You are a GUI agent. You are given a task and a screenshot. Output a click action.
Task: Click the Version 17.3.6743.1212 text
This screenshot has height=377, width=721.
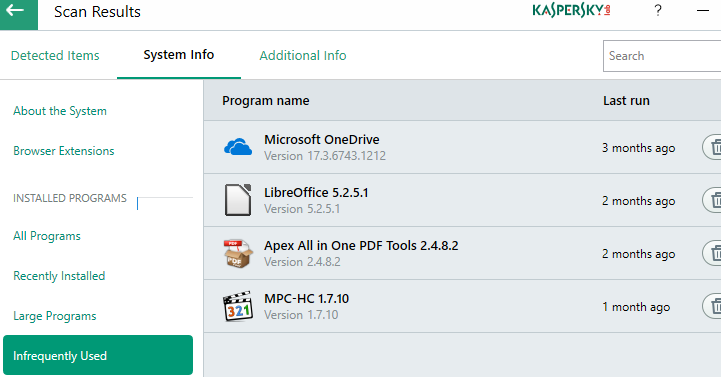click(325, 156)
